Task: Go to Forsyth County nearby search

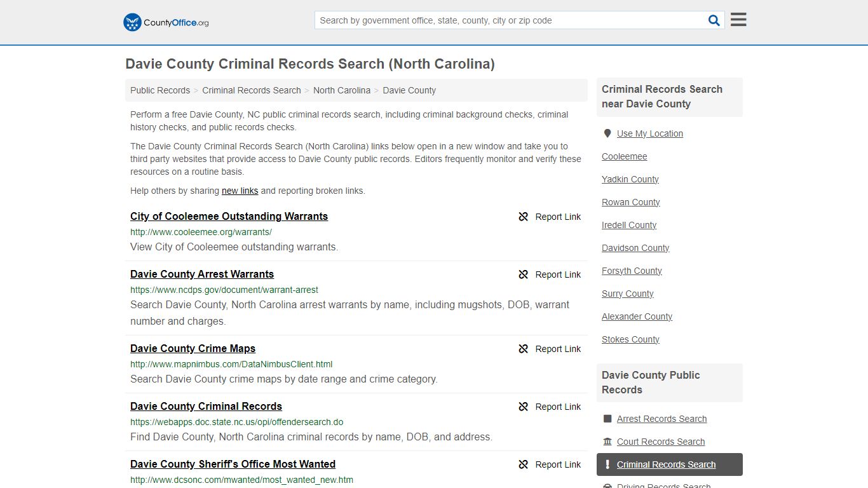Action: (632, 271)
